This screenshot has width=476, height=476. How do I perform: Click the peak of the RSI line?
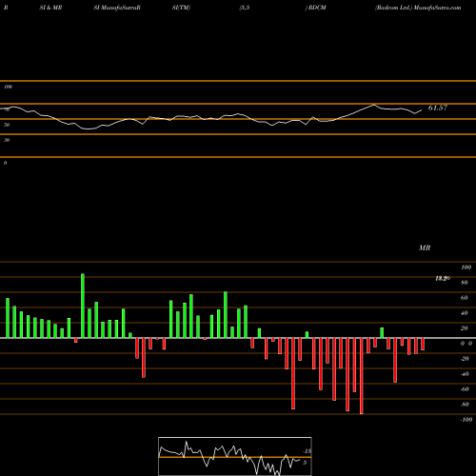coord(374,105)
